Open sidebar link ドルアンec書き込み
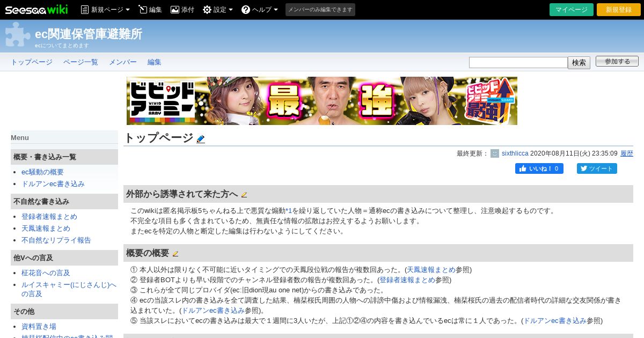 point(53,184)
